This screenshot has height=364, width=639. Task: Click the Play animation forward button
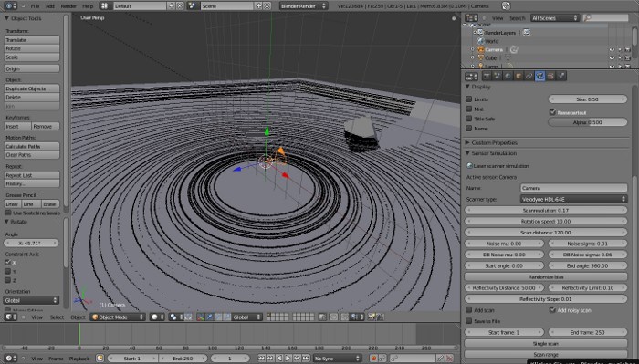pos(288,359)
